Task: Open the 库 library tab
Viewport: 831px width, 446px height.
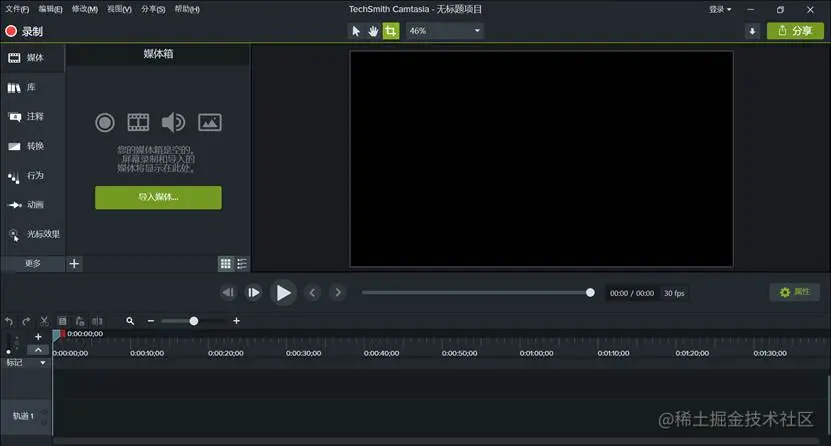Action: tap(32, 87)
